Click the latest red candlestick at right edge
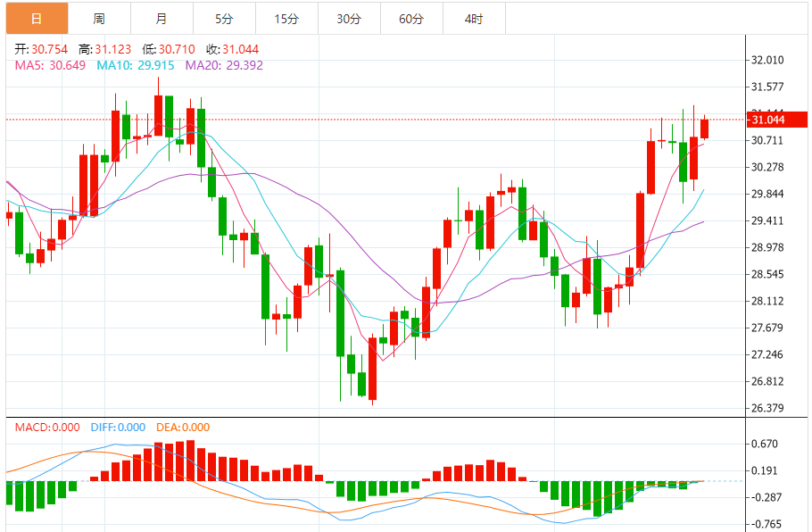812x532 pixels. (704, 129)
